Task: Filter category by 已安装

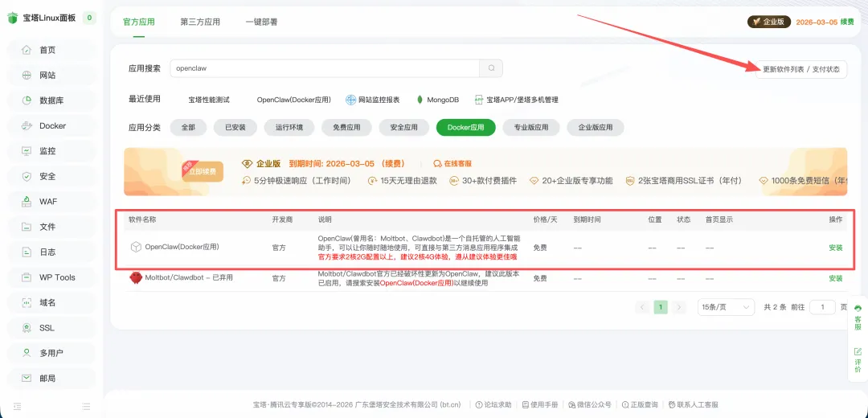Action: tap(235, 127)
